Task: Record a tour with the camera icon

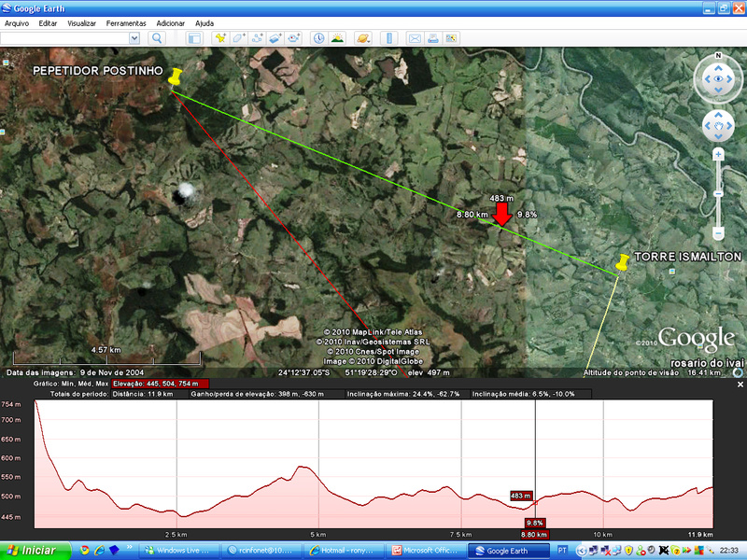Action: click(294, 38)
